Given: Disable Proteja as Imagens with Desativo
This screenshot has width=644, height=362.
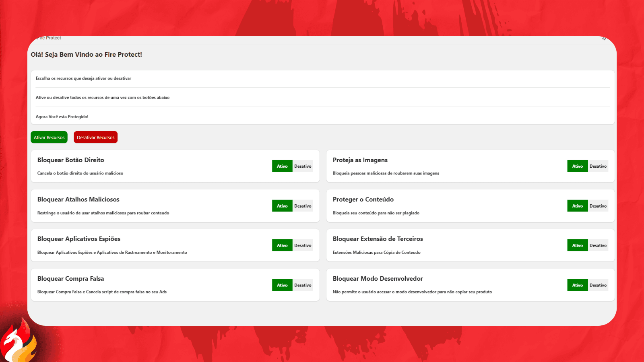Looking at the screenshot, I should click(598, 166).
